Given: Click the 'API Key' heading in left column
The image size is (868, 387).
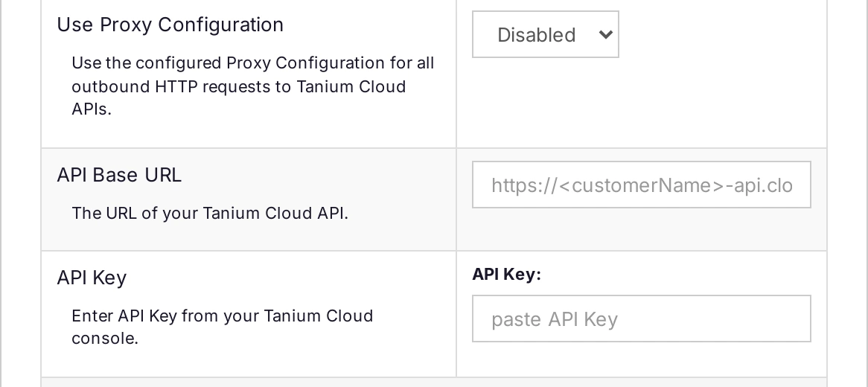Looking at the screenshot, I should coord(92,278).
